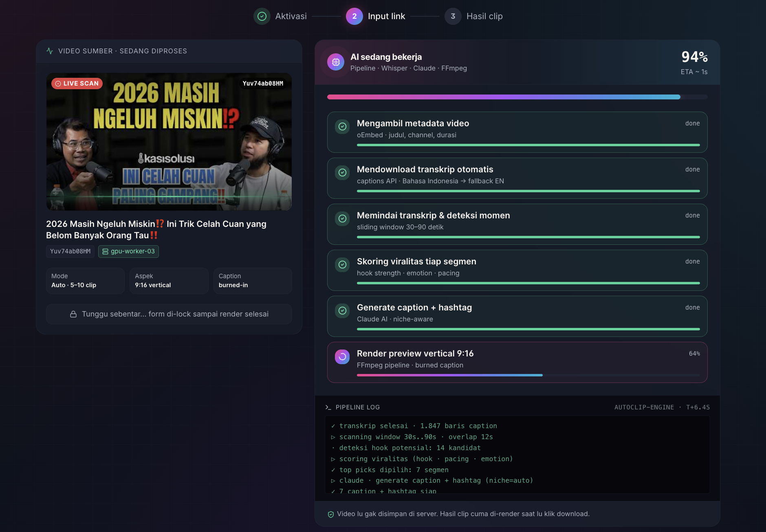Click the checkmark icon for Memindai transkrip

pyautogui.click(x=342, y=218)
